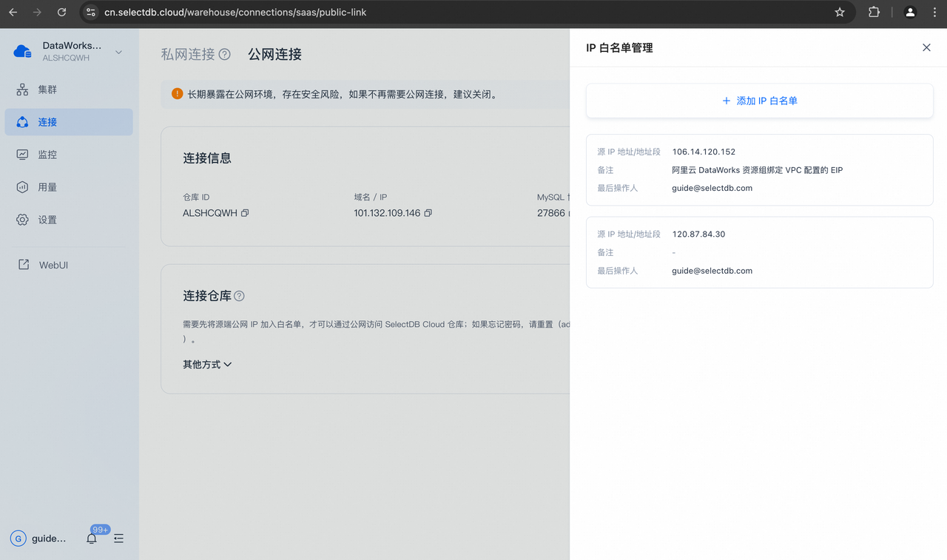Reload the page with refresh icon

click(61, 13)
